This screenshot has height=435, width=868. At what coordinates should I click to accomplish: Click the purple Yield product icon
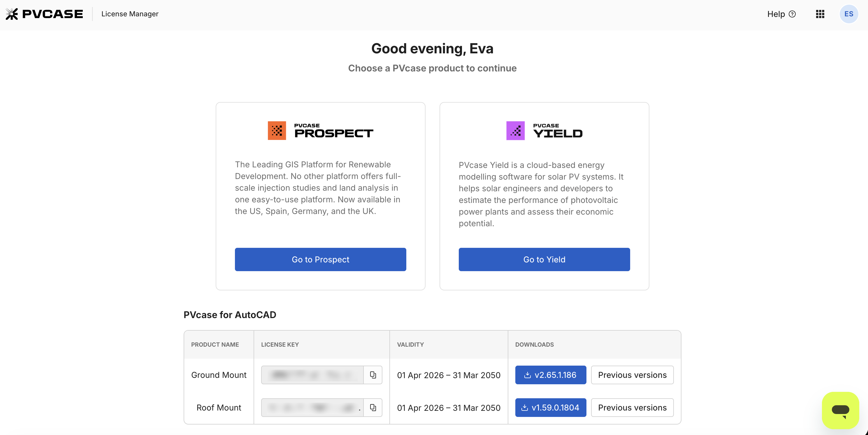click(x=515, y=130)
